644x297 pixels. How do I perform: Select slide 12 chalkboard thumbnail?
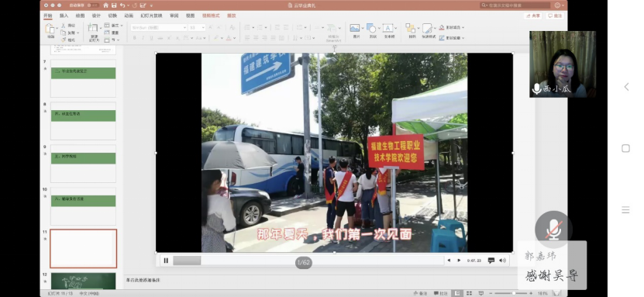84,281
